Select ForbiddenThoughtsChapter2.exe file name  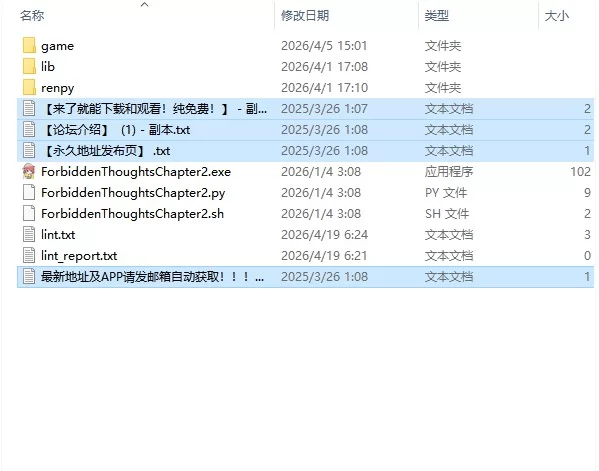click(136, 172)
